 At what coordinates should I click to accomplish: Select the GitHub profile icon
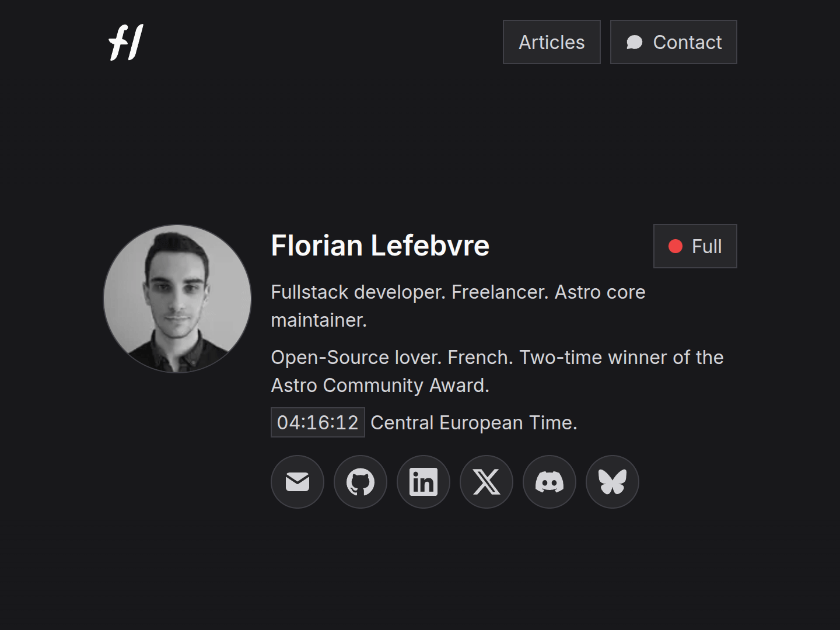coord(360,482)
